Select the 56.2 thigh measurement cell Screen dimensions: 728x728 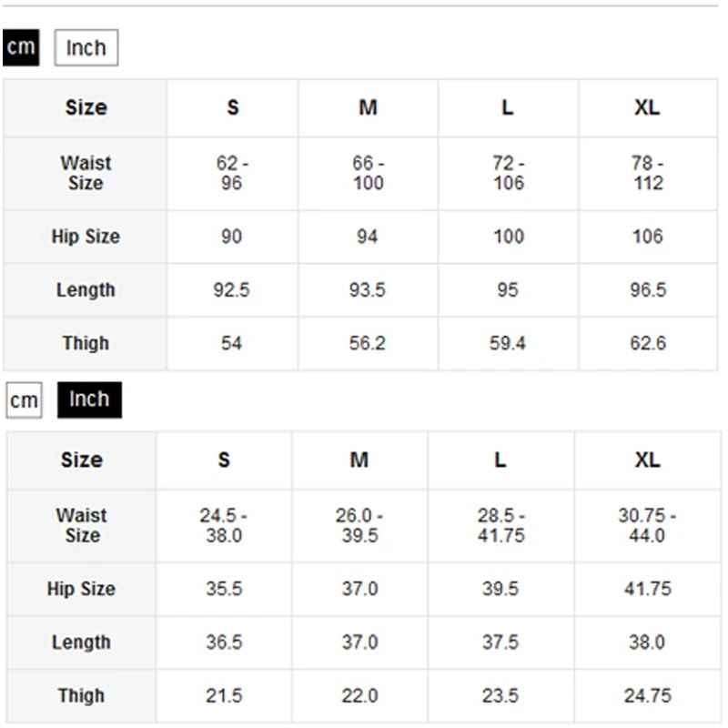point(368,343)
